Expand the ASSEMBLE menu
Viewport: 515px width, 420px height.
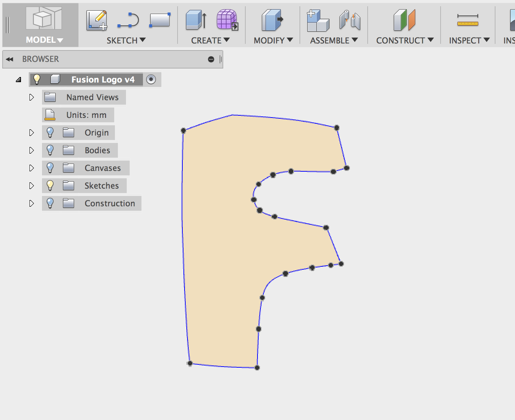334,41
